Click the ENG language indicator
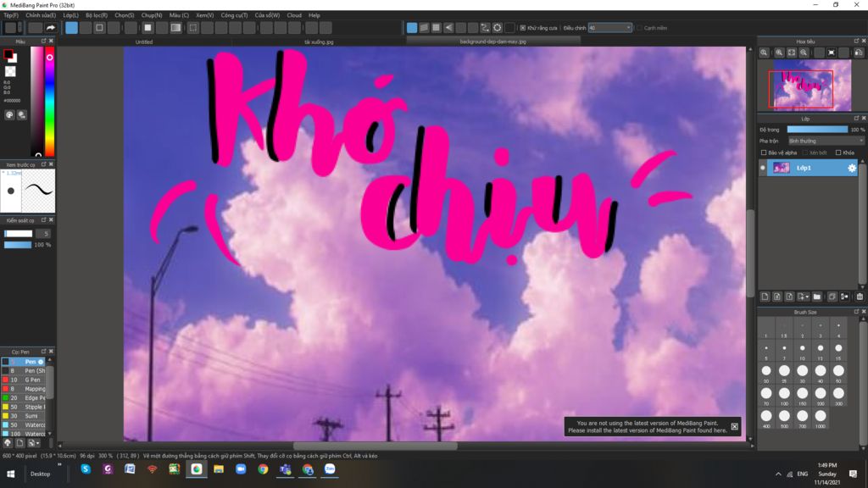This screenshot has width=868, height=488. 802,474
